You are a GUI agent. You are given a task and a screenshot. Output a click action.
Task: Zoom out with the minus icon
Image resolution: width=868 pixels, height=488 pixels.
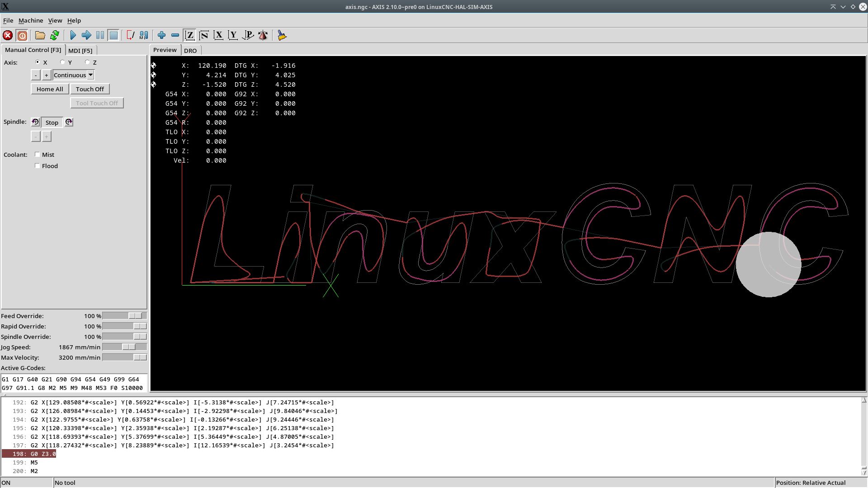coord(175,35)
